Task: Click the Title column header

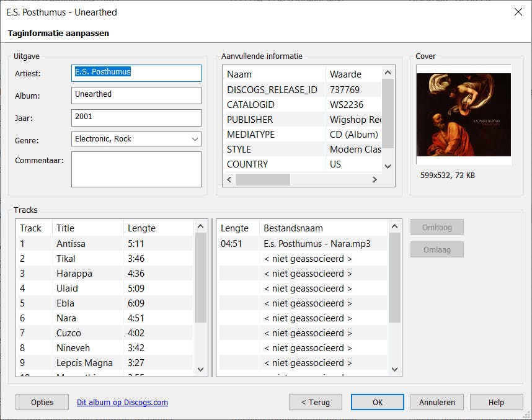Action: (x=88, y=228)
